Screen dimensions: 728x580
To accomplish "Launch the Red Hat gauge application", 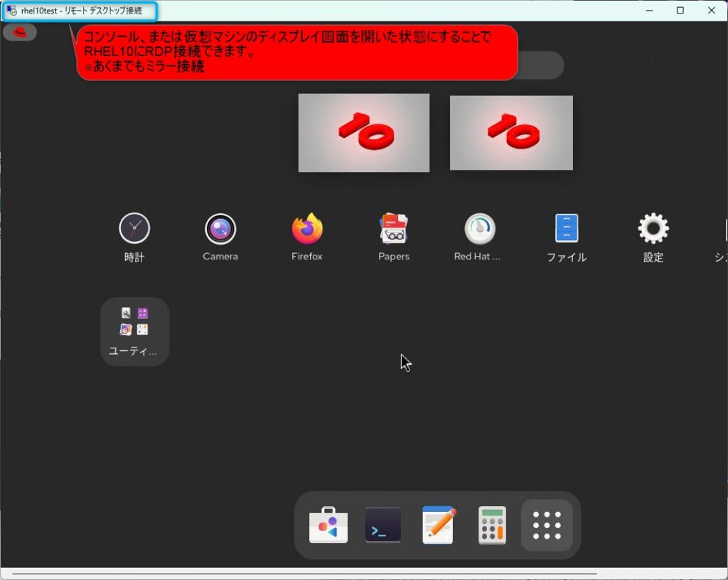I will [478, 229].
